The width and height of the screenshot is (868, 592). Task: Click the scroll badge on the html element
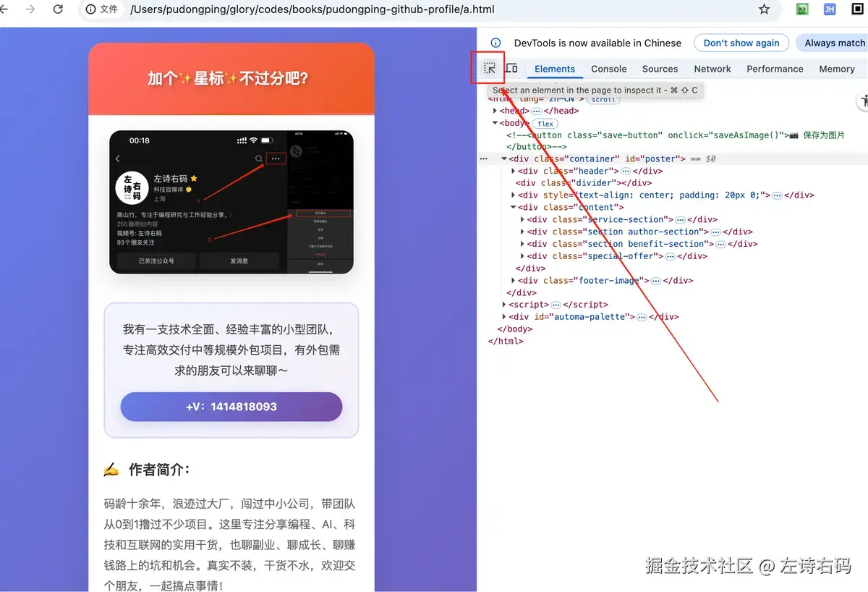point(604,99)
